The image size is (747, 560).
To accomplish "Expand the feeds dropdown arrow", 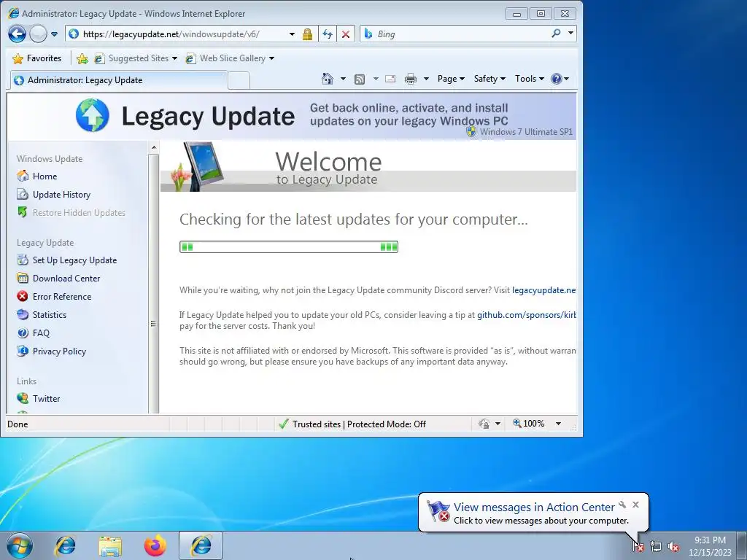I will click(x=376, y=79).
